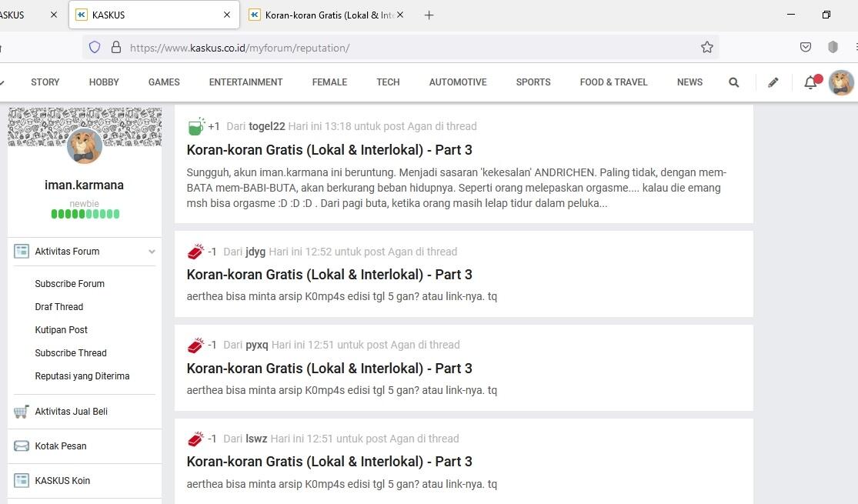
Task: Click the Aktivitas Jual Beli cart icon
Action: 22,412
